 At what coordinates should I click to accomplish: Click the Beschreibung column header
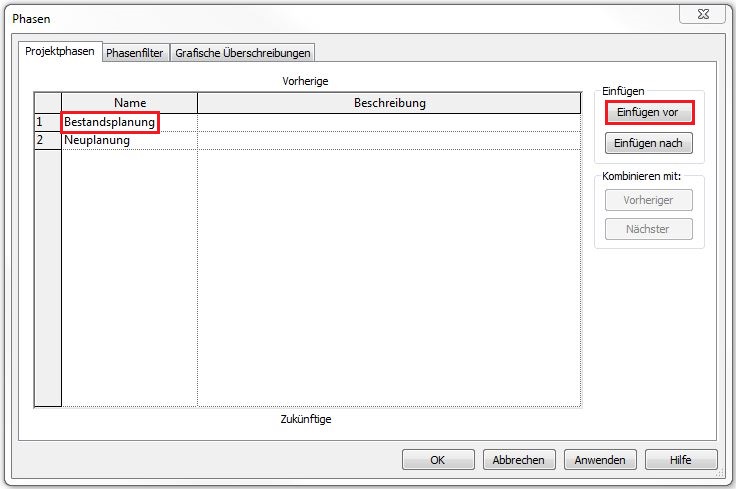[x=389, y=103]
